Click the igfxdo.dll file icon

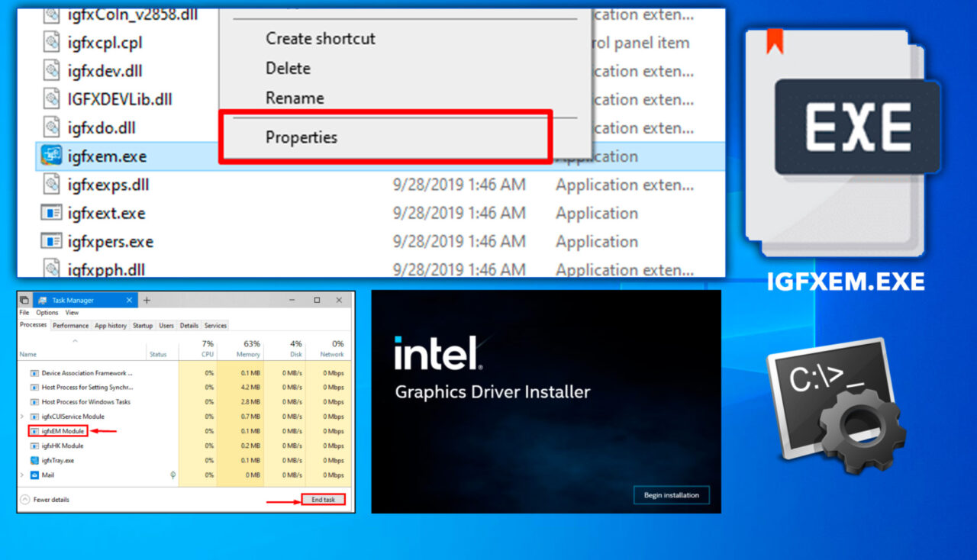[51, 127]
